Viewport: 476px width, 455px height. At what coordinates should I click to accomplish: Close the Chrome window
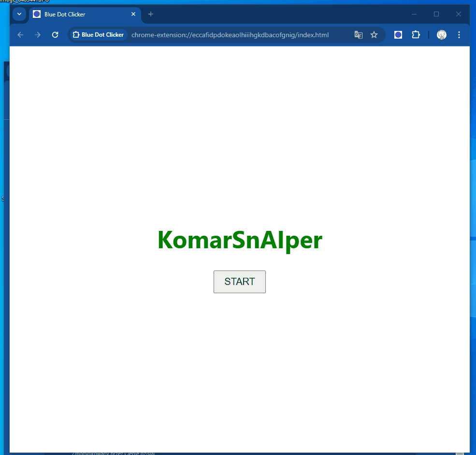tap(459, 14)
